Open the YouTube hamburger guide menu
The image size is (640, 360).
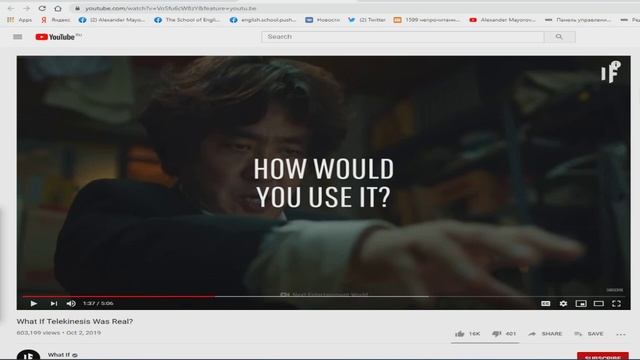pyautogui.click(x=18, y=37)
